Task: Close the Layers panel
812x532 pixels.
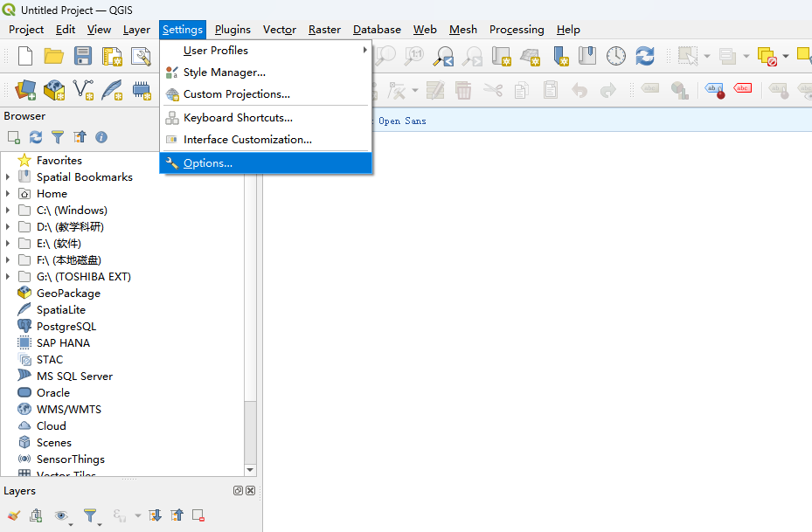Action: click(250, 491)
